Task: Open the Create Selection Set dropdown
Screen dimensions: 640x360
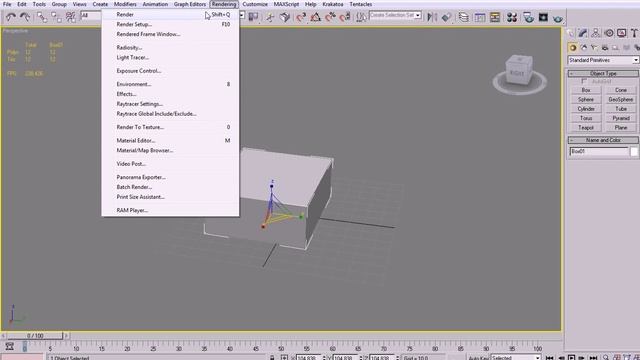Action: (x=418, y=16)
